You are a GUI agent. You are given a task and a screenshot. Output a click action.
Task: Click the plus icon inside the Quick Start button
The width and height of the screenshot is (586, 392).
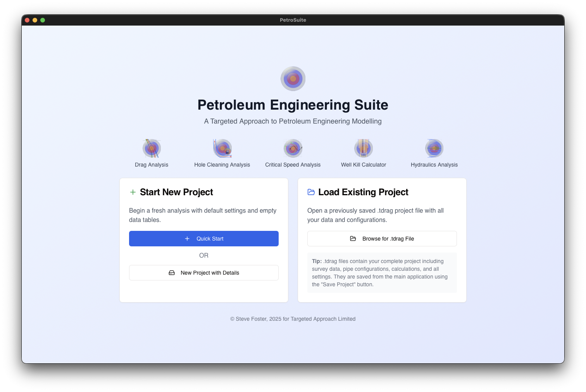point(188,239)
